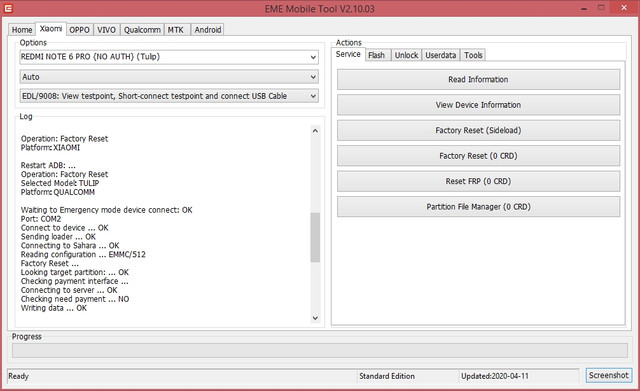The image size is (640, 391).
Task: Click 'Port: COM2' log line
Action: [x=41, y=219]
